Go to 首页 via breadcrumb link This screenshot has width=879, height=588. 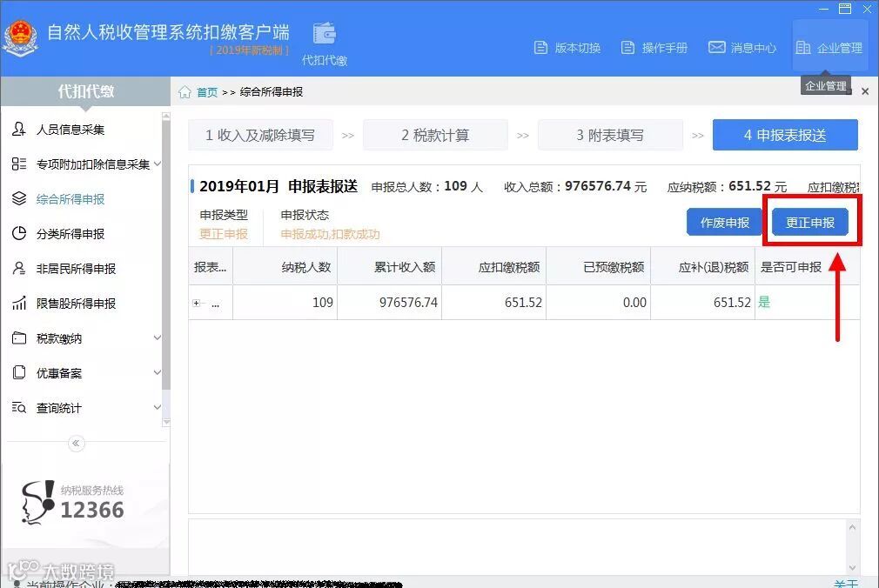point(207,92)
